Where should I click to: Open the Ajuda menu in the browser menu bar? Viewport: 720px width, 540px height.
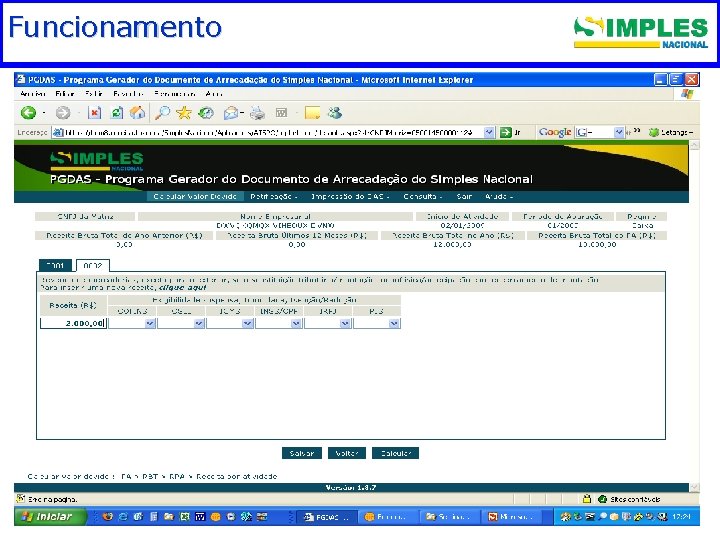pos(214,94)
